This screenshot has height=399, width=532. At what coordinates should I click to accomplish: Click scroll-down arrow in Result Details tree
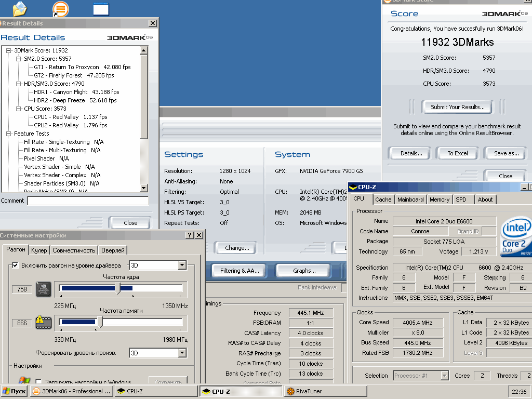click(144, 188)
